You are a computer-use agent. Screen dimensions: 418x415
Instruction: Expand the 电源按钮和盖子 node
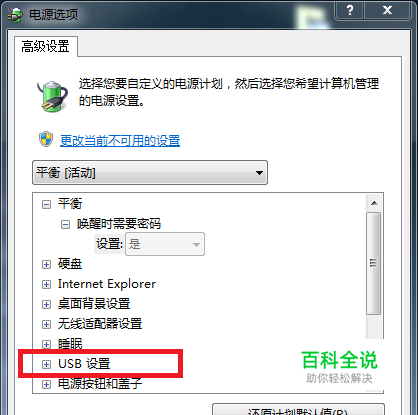(x=47, y=384)
